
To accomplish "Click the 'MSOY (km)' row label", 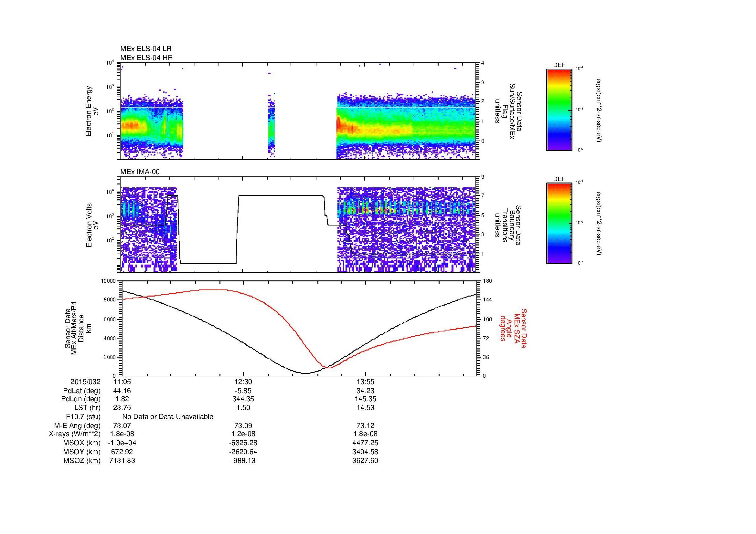I will click(x=82, y=452).
